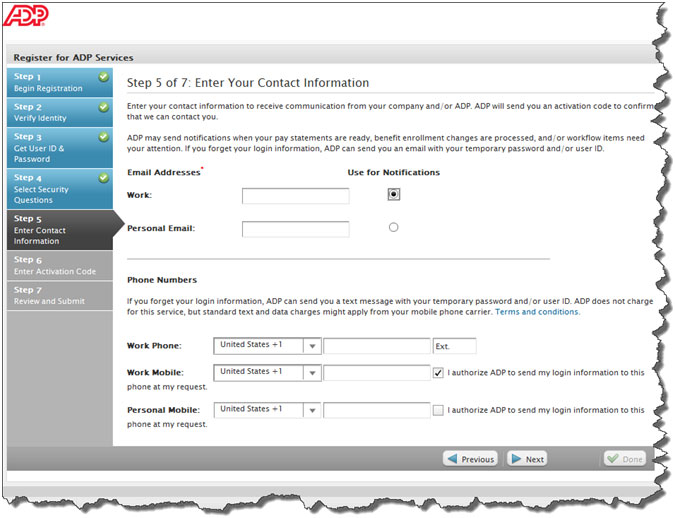Image resolution: width=675 pixels, height=518 pixels.
Task: Open the Terms and conditions link
Action: (x=537, y=312)
